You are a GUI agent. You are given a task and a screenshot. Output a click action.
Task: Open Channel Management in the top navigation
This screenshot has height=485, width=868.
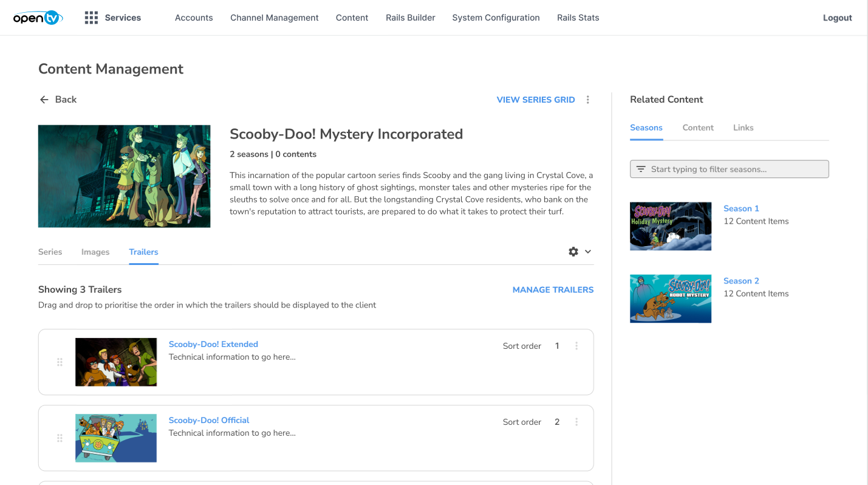(x=275, y=18)
